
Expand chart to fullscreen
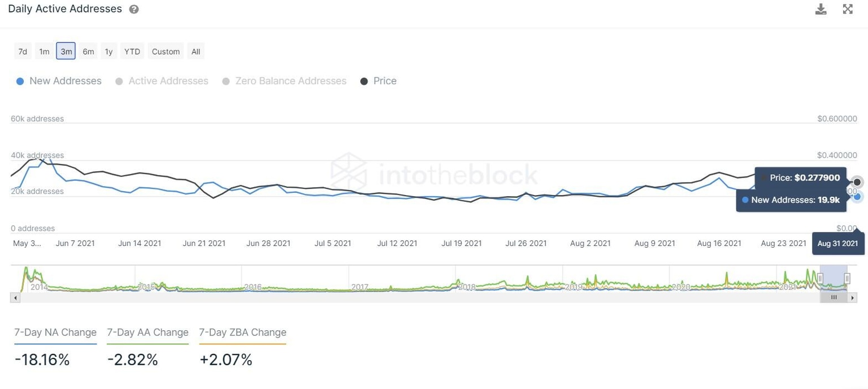pos(848,9)
